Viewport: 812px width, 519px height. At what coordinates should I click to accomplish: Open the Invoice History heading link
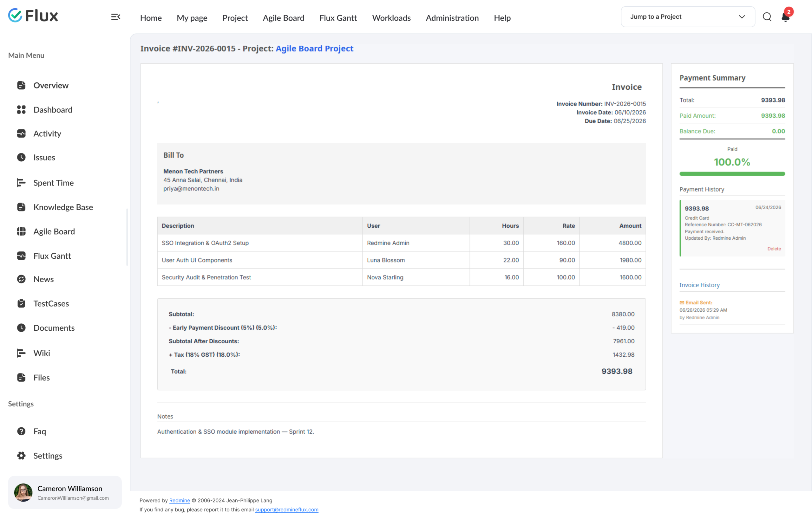click(699, 285)
